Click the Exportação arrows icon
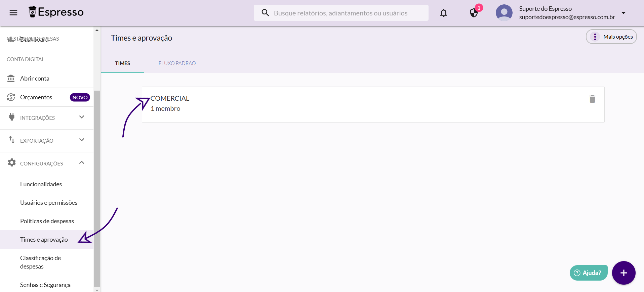644x292 pixels. (x=12, y=140)
